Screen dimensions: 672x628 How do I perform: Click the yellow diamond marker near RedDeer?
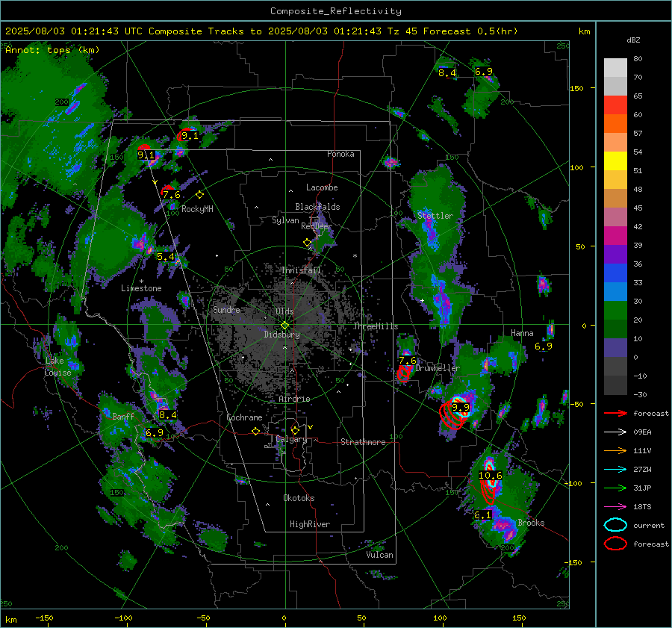308,243
